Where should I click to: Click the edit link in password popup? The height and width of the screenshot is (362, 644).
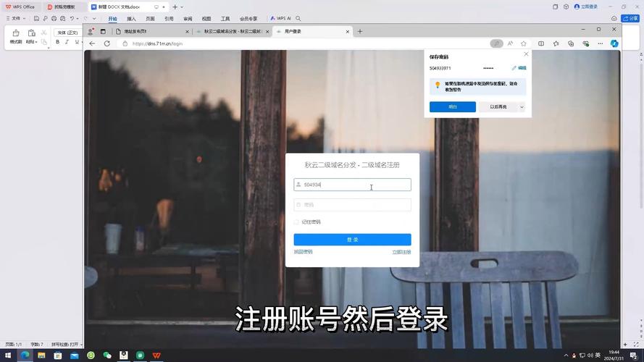click(519, 68)
